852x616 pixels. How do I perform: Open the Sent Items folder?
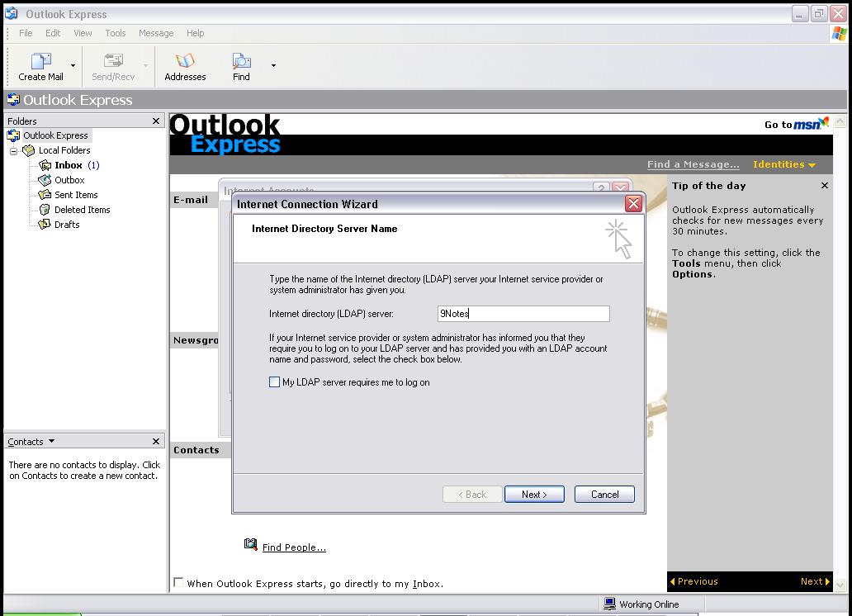(x=76, y=195)
